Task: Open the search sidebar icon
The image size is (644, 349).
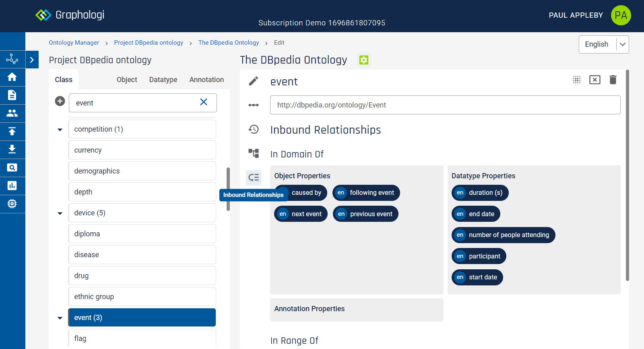Action: point(12,167)
